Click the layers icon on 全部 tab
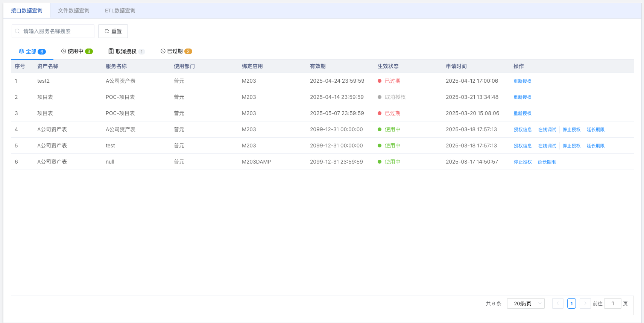Image resolution: width=644 pixels, height=323 pixels. pyautogui.click(x=21, y=51)
